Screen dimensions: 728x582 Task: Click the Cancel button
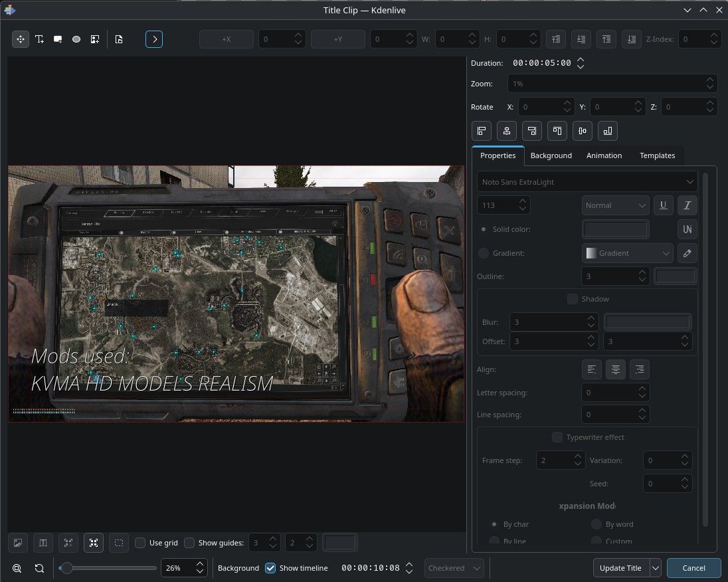tap(693, 568)
